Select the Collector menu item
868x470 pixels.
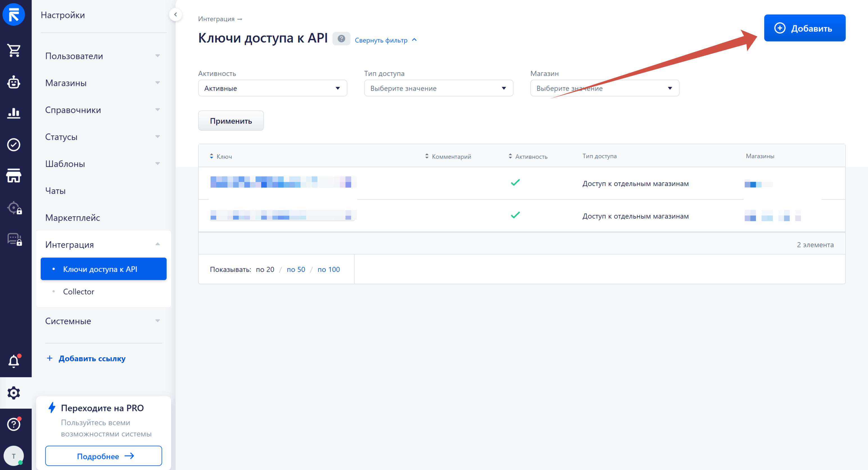click(78, 291)
